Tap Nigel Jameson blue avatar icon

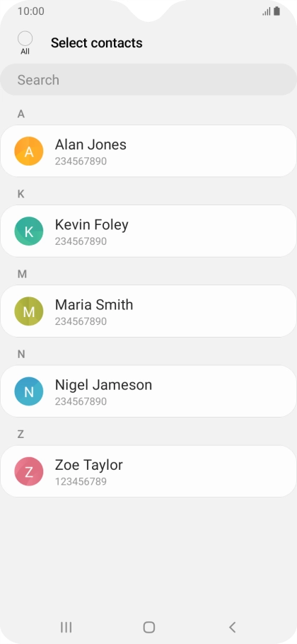(x=29, y=391)
